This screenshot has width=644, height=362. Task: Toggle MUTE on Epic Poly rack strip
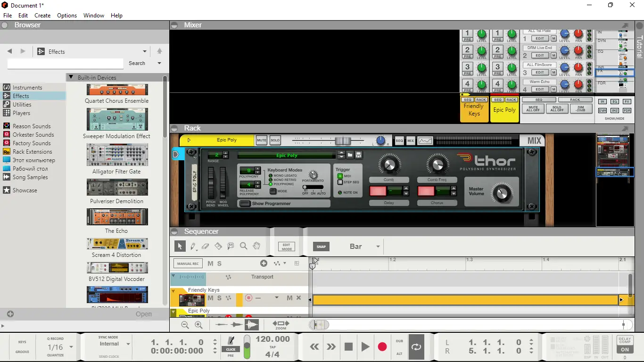pyautogui.click(x=262, y=140)
